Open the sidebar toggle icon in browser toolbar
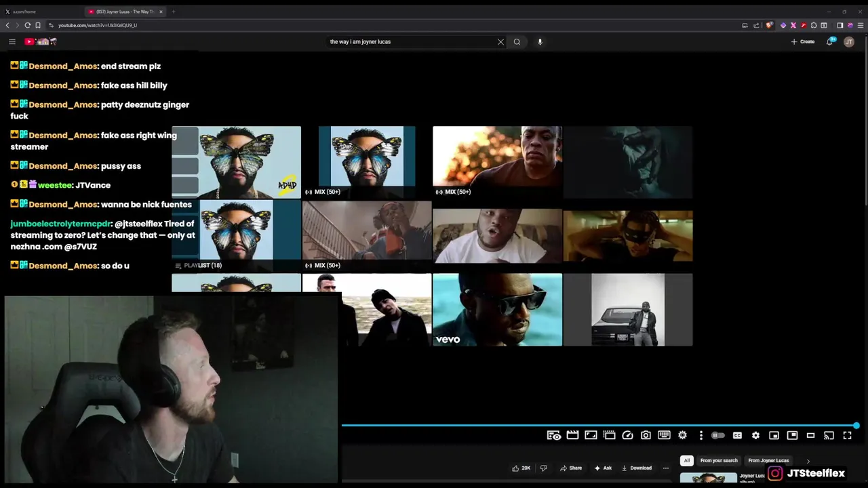The height and width of the screenshot is (488, 868). (x=840, y=25)
